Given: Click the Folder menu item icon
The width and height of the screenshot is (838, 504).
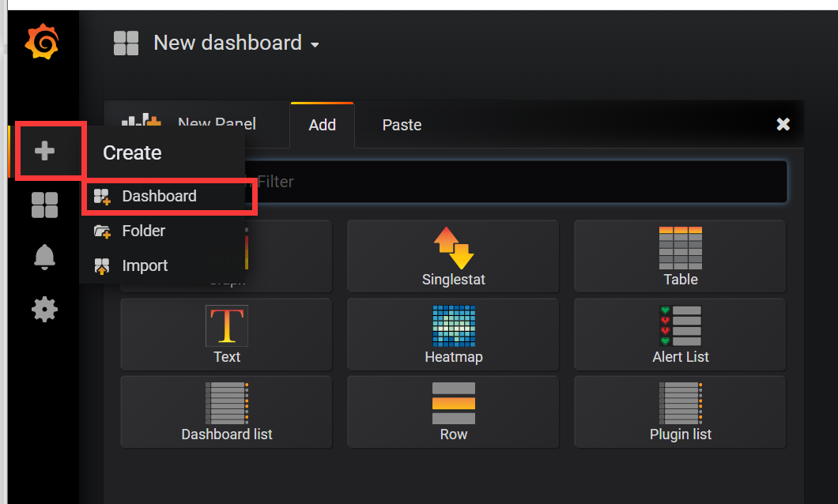Looking at the screenshot, I should point(102,231).
